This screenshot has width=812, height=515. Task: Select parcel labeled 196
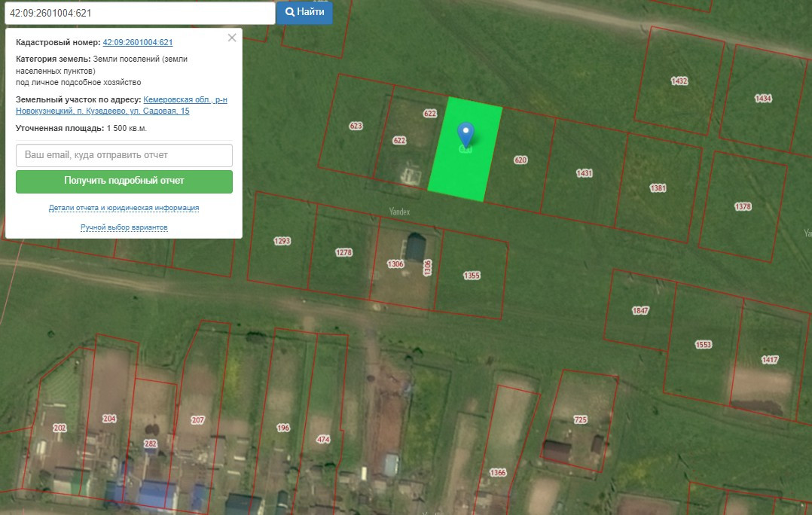click(x=282, y=428)
